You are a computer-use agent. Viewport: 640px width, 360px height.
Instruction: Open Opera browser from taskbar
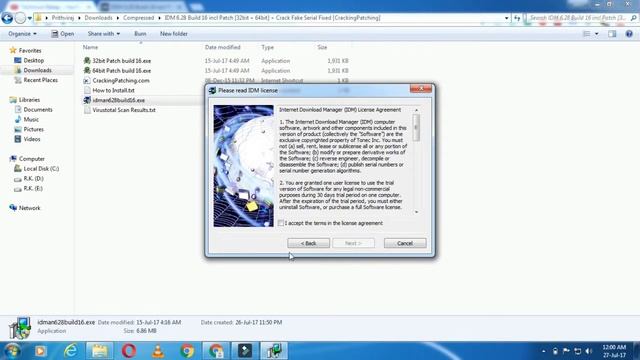click(x=129, y=351)
